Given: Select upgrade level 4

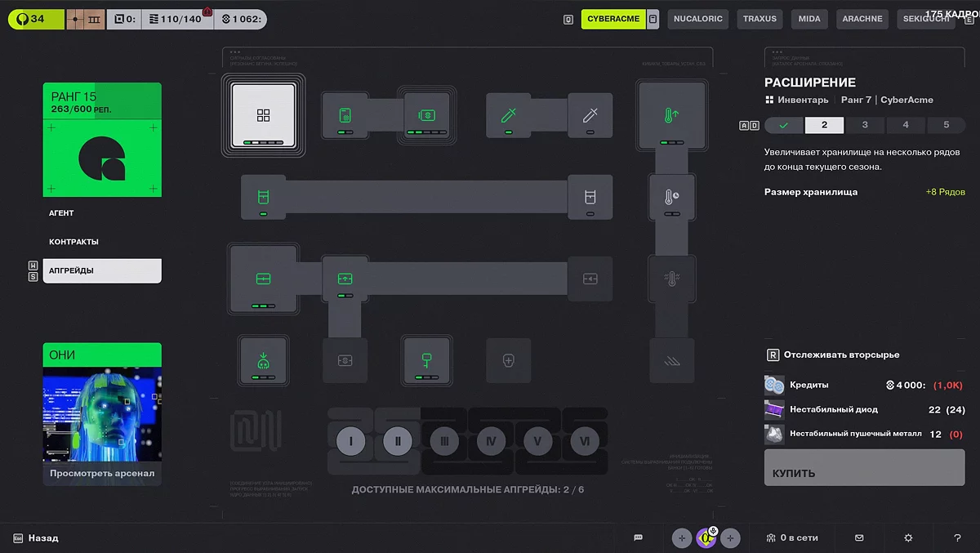Looking at the screenshot, I should pyautogui.click(x=906, y=125).
